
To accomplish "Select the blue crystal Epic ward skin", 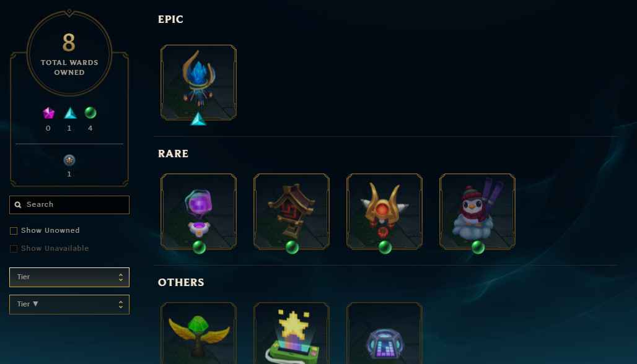I will [198, 82].
